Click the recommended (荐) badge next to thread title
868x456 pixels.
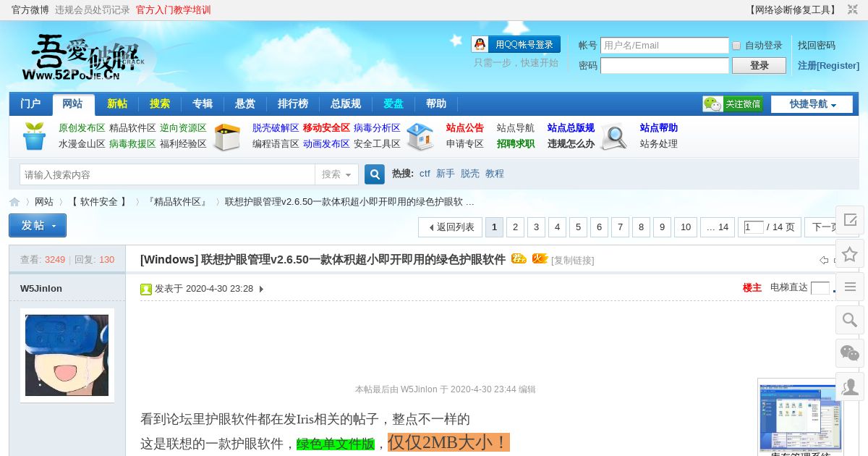pos(519,258)
